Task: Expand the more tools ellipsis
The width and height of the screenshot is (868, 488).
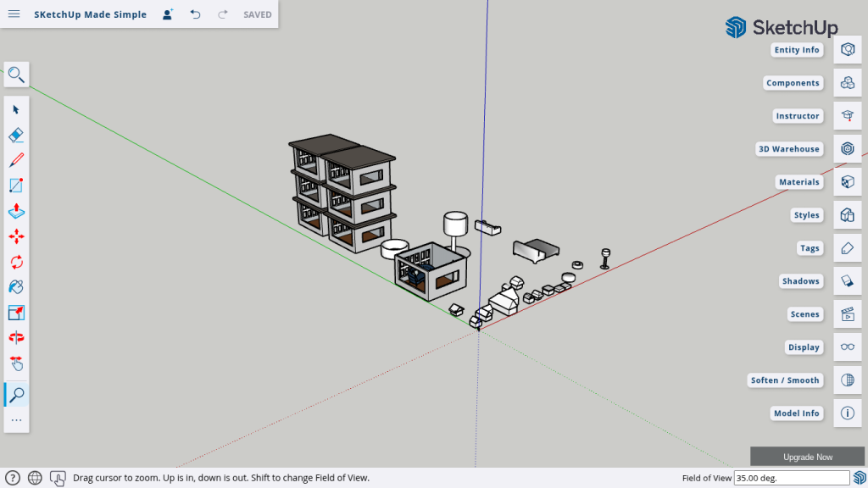Action: coord(16,420)
